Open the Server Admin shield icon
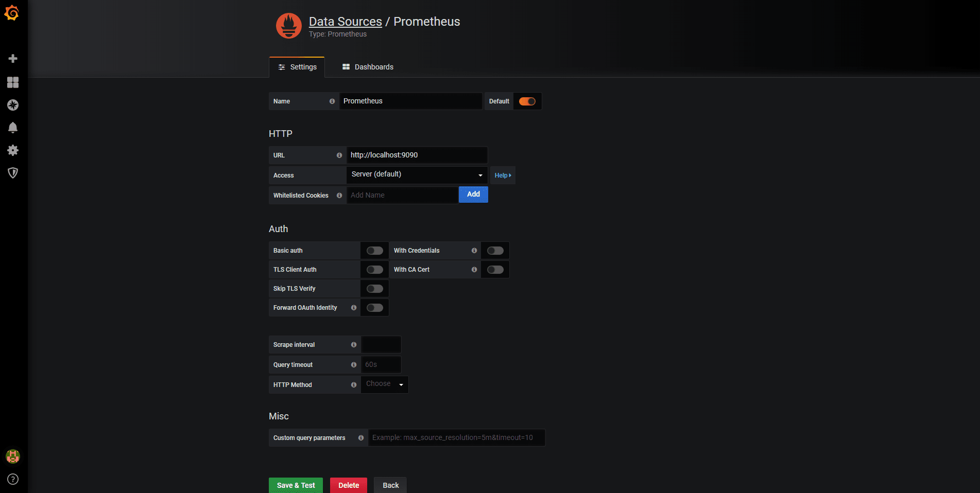The image size is (980, 493). coord(13,173)
